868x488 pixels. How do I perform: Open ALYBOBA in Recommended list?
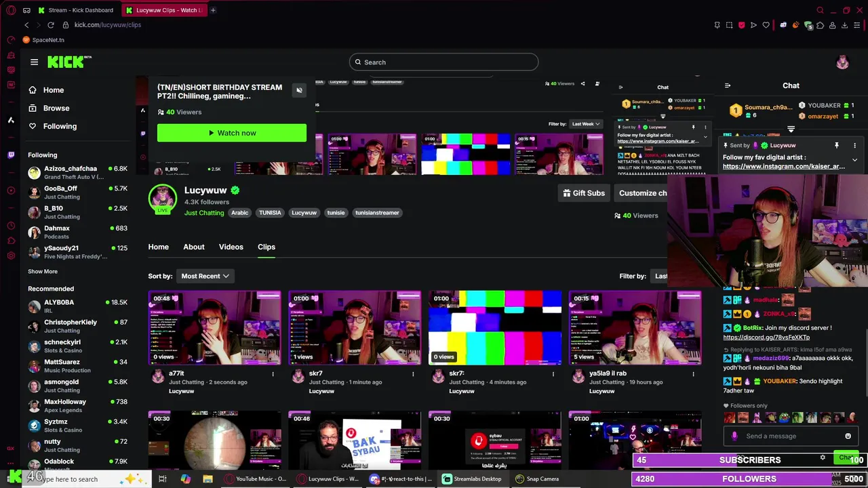[78, 306]
